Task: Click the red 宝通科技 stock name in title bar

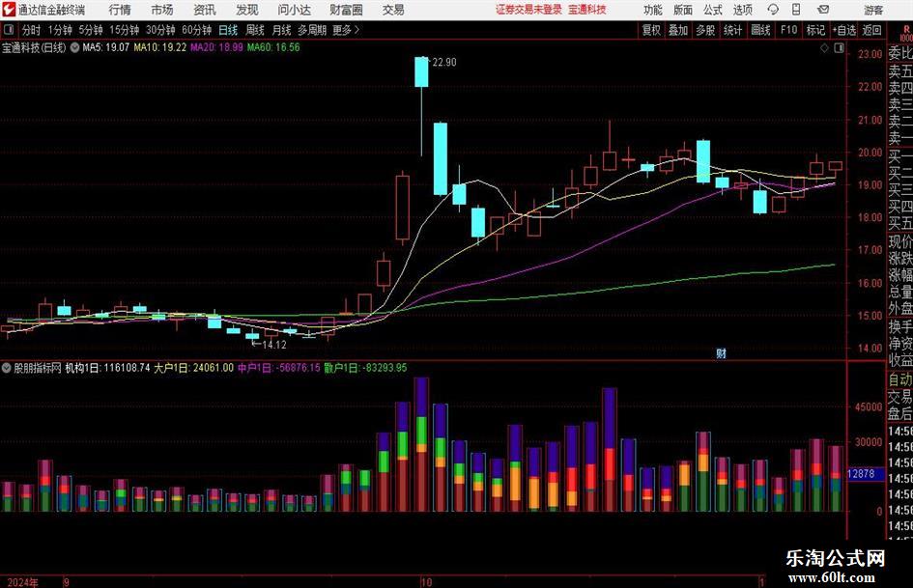Action: tap(587, 10)
